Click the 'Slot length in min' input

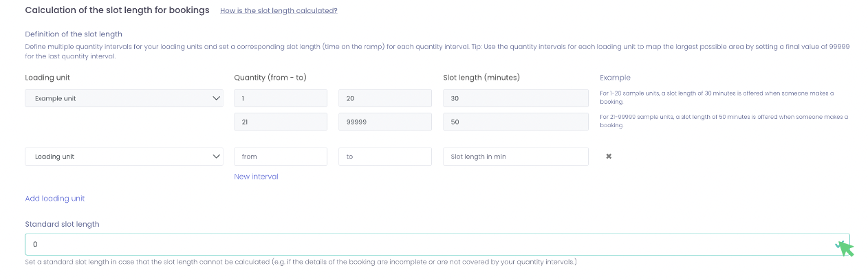click(515, 157)
